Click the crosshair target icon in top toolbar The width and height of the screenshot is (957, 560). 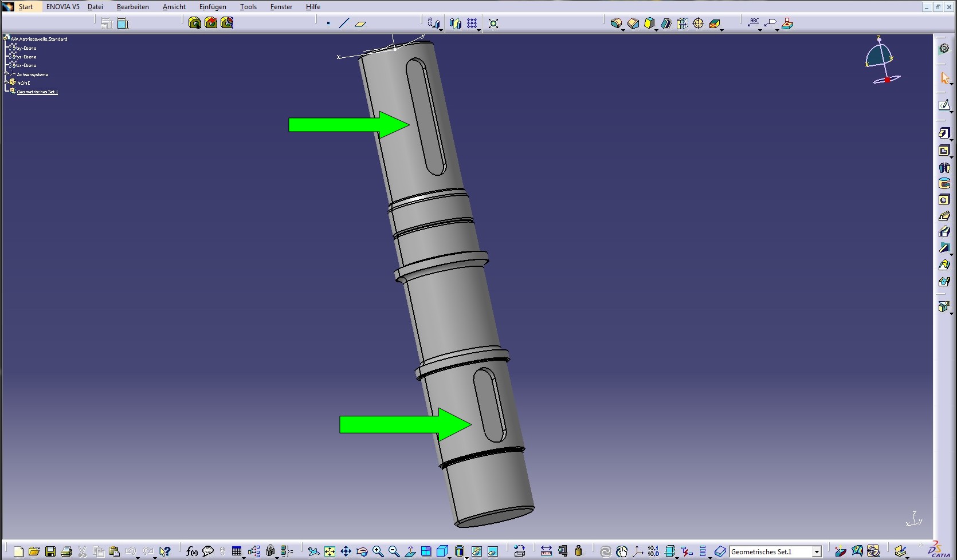[699, 23]
